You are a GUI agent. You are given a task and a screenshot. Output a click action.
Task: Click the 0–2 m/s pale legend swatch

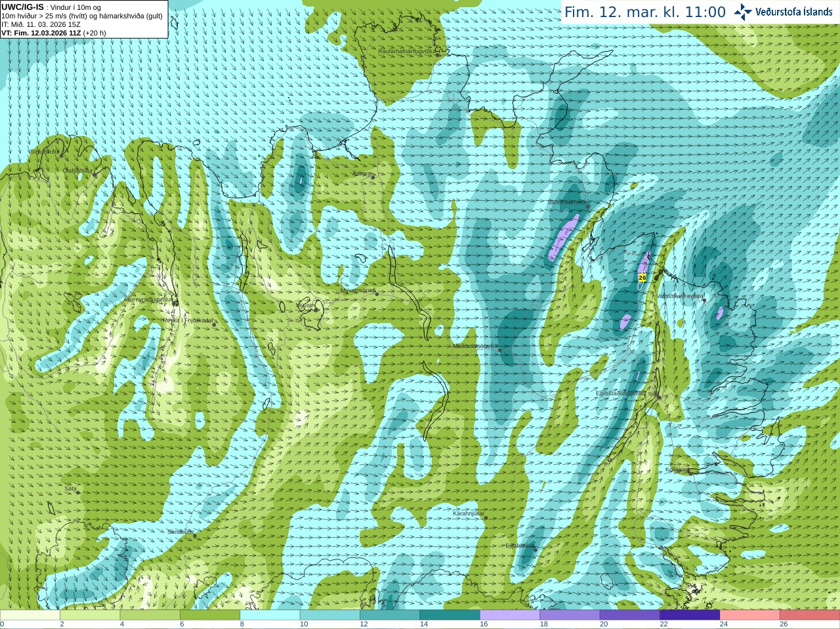(30, 615)
